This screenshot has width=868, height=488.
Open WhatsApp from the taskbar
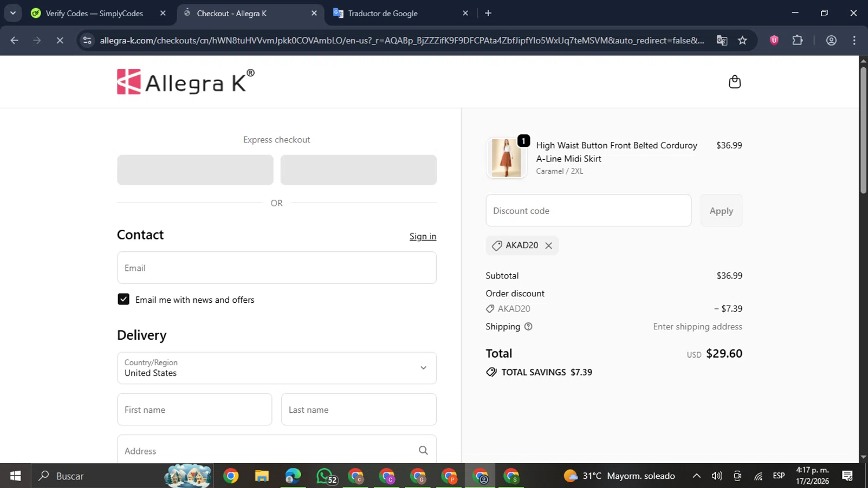tap(325, 476)
